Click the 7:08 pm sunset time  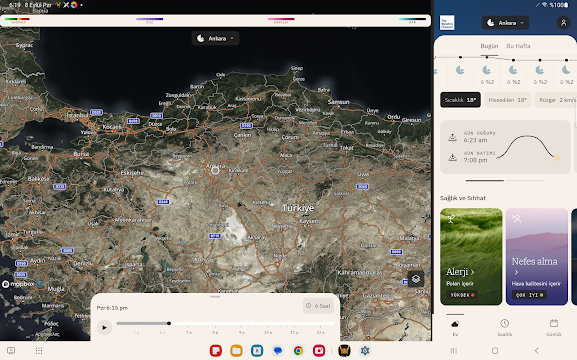coord(475,160)
